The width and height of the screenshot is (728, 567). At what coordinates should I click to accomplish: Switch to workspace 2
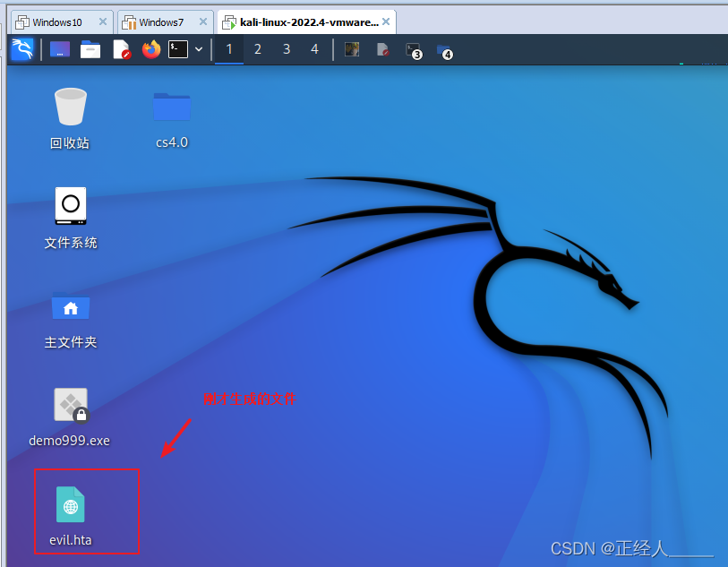pos(258,48)
